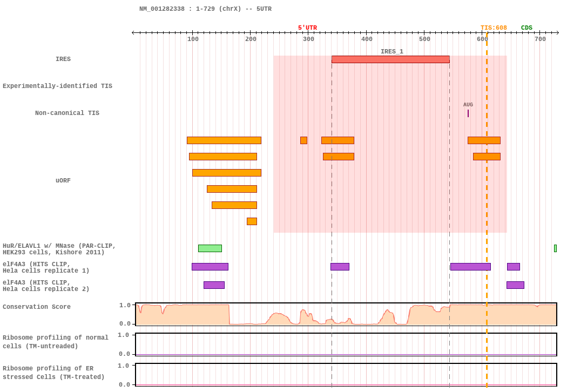Select the HuR/ELAVL1 green binding bar near position 120

click(x=210, y=248)
